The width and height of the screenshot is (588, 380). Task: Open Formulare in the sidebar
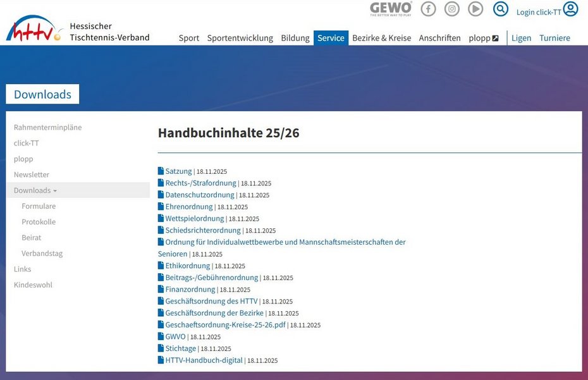click(39, 206)
